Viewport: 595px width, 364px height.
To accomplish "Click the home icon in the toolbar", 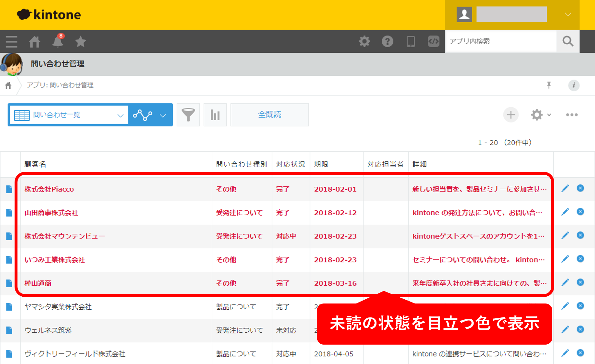I will (35, 42).
